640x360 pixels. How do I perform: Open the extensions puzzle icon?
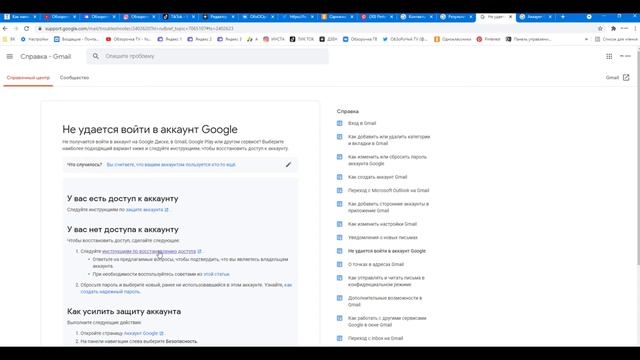[x=613, y=29]
